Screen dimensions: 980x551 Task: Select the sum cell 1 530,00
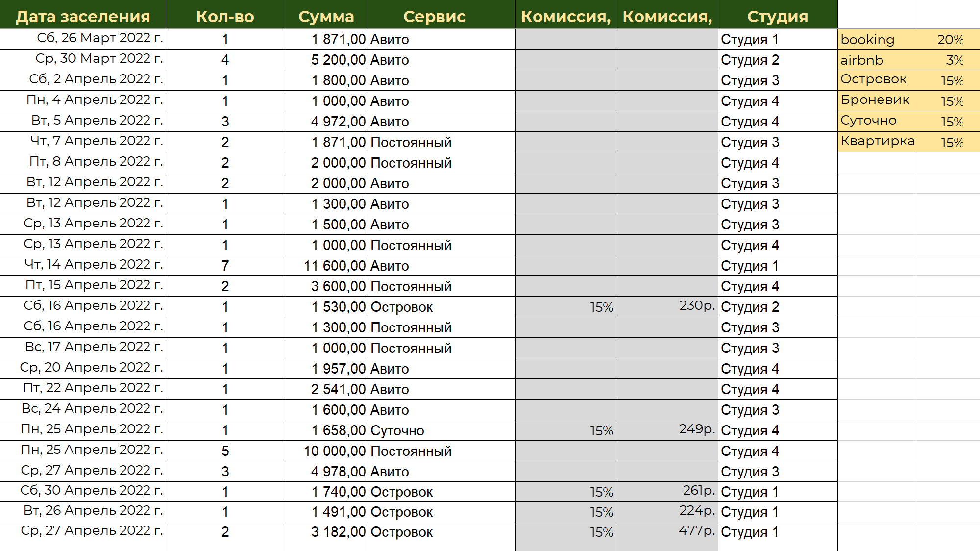326,307
